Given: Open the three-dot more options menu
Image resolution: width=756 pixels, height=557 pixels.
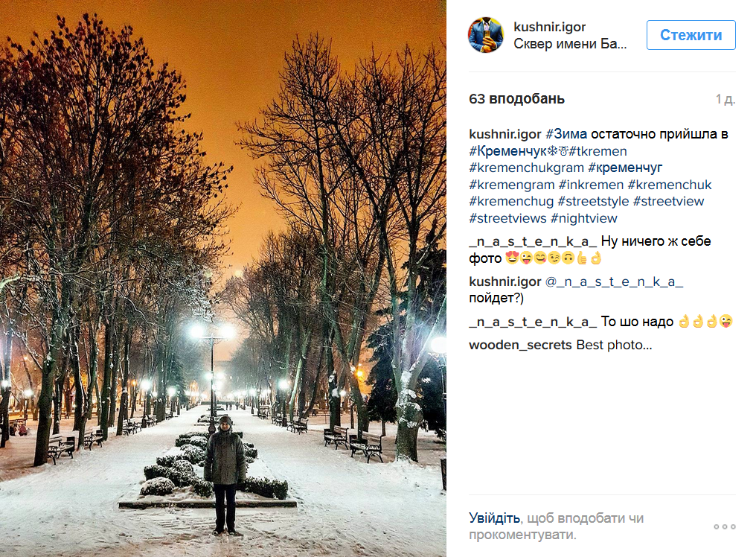Looking at the screenshot, I should click(725, 526).
